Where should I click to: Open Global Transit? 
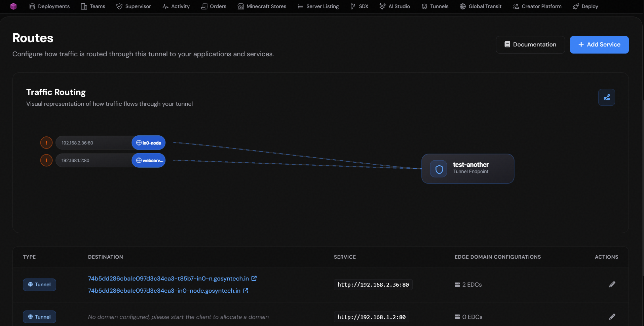(481, 6)
